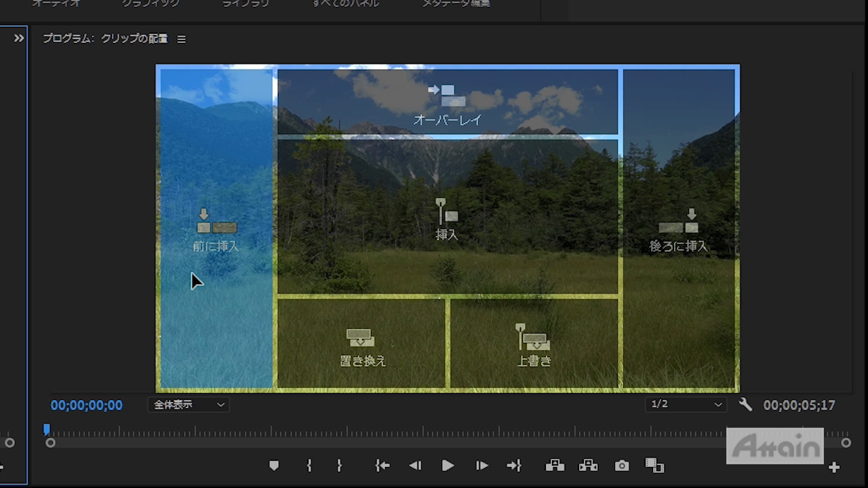
Task: Add a marker using the marker icon
Action: point(274,466)
